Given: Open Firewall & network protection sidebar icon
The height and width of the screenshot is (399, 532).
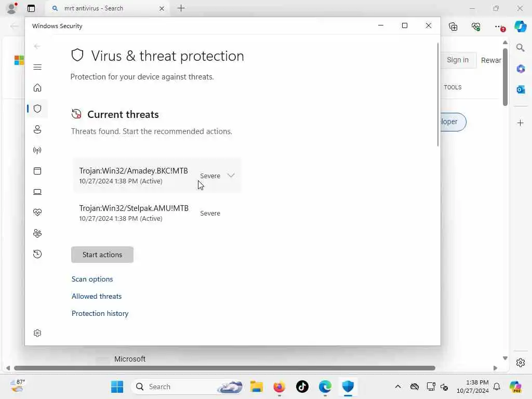Looking at the screenshot, I should click(x=37, y=150).
